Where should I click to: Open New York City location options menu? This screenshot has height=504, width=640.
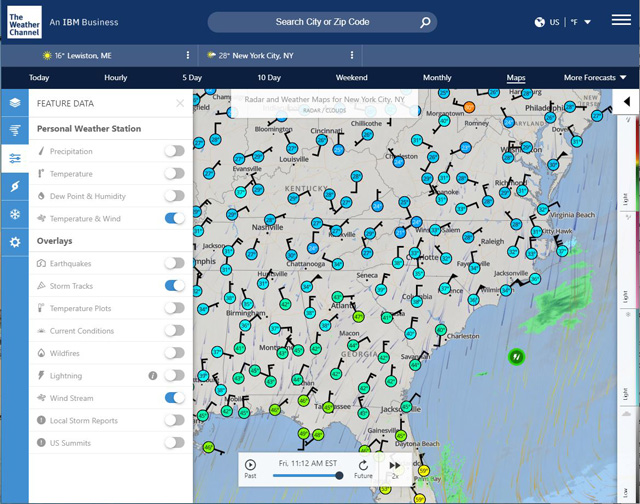pyautogui.click(x=352, y=55)
